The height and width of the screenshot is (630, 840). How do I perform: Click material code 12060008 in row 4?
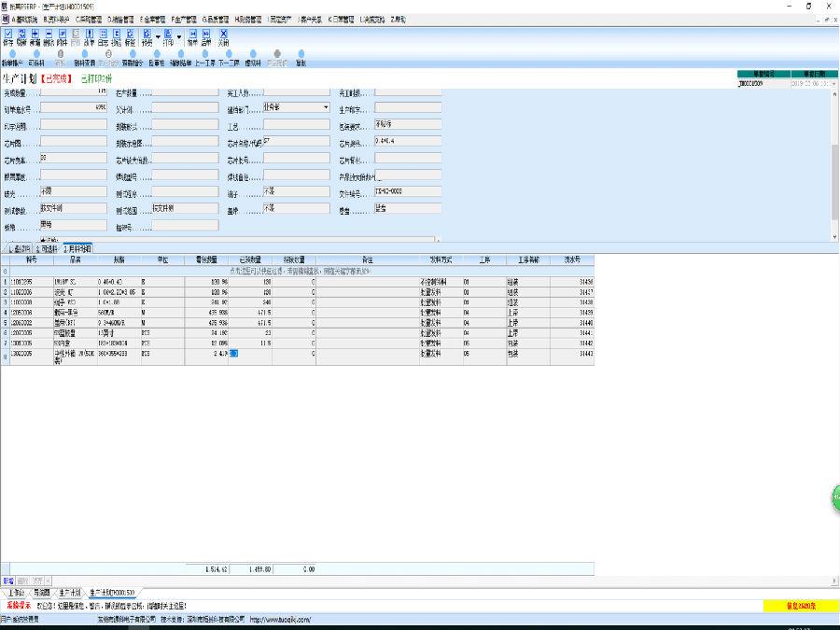point(21,313)
